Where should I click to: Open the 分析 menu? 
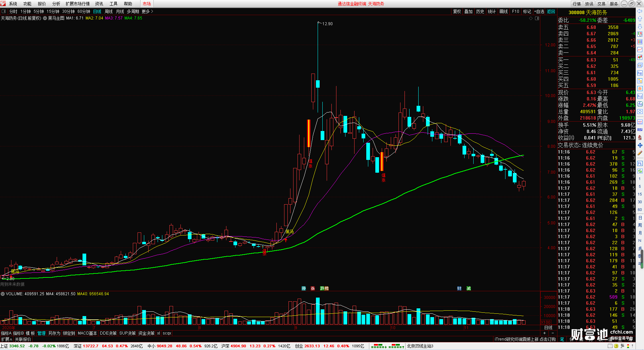tap(56, 4)
